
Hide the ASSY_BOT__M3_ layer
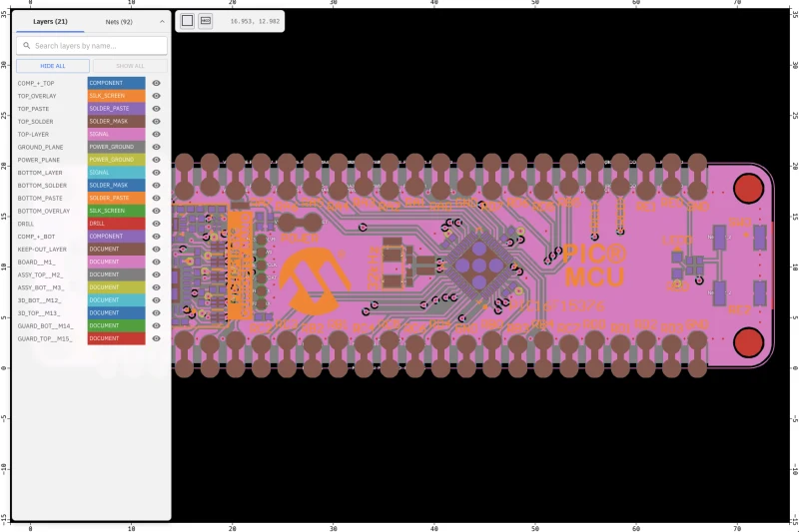tap(157, 287)
